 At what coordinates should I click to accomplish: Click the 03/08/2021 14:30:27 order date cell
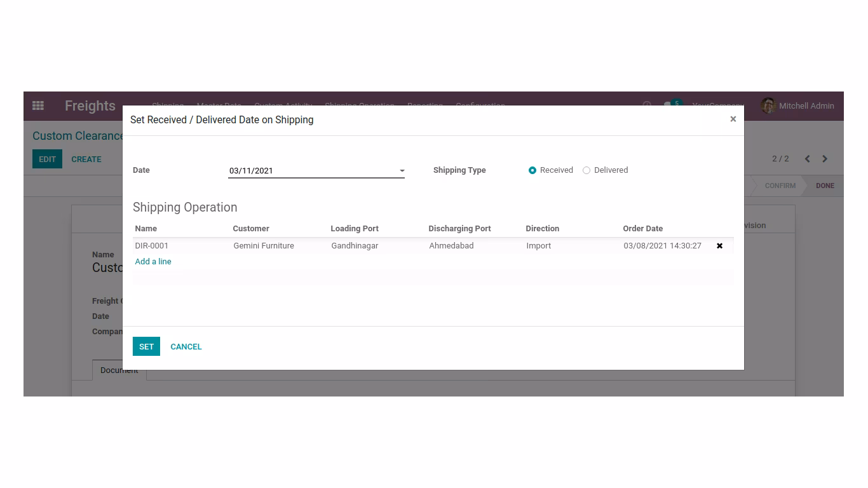(x=663, y=246)
